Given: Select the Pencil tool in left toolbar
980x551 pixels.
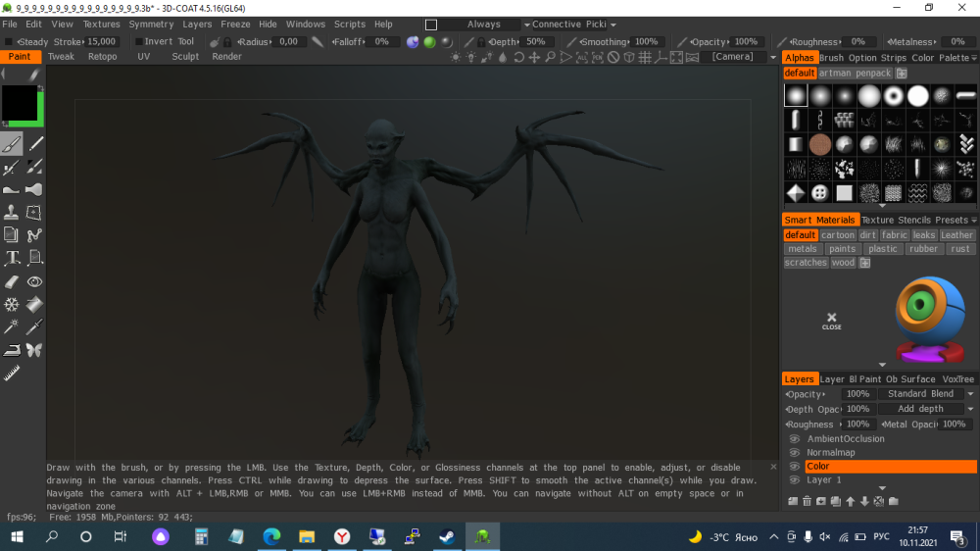Looking at the screenshot, I should [x=35, y=144].
